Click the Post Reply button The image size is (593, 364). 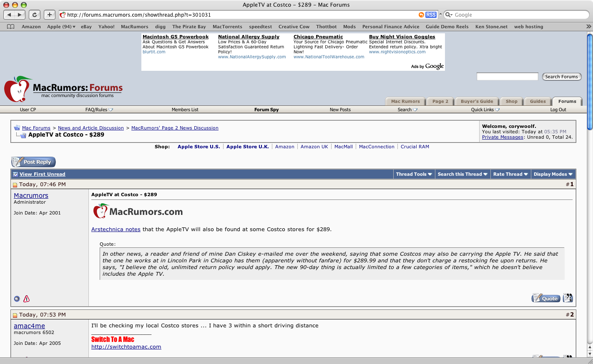pyautogui.click(x=33, y=162)
